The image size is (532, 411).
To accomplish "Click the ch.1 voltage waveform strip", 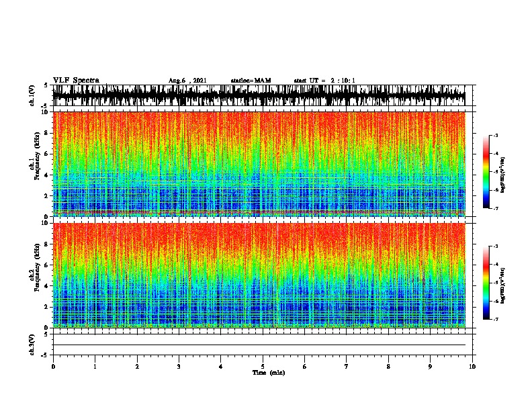I will pyautogui.click(x=259, y=95).
